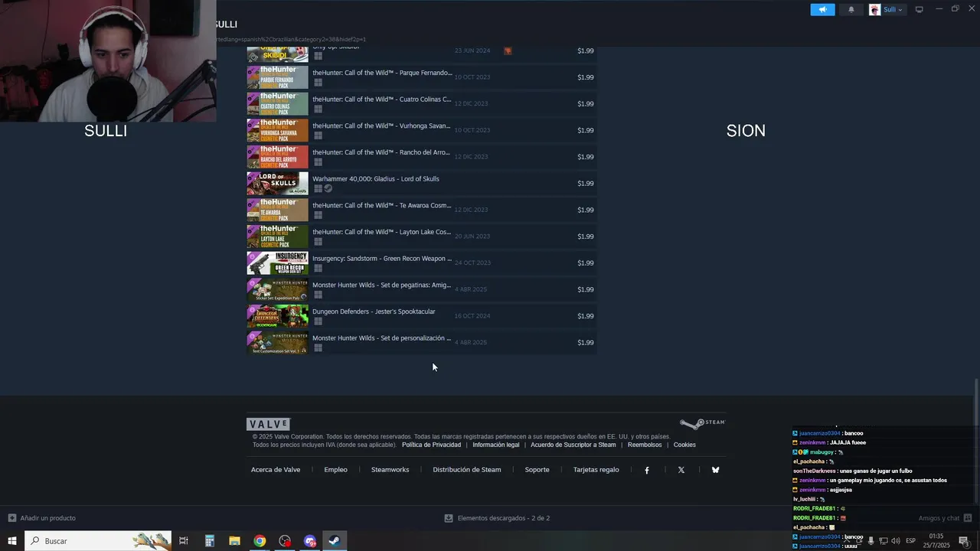
Task: Click the system tray volume icon
Action: tap(895, 541)
